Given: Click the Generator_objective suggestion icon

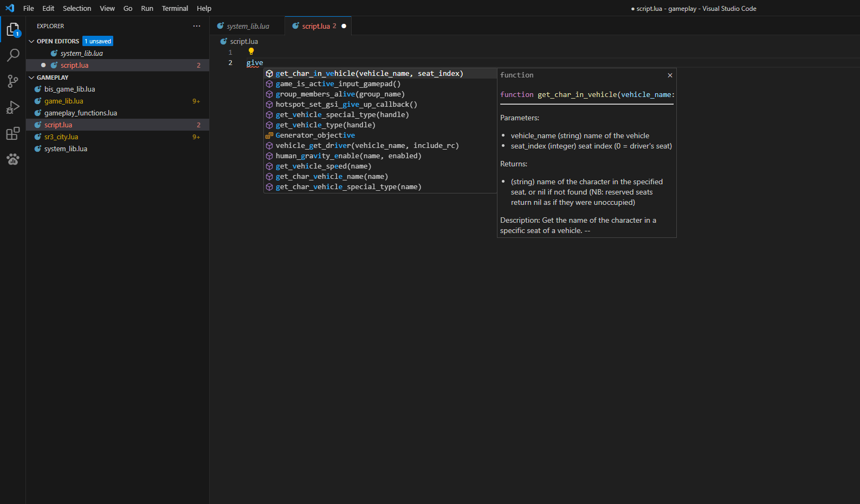Looking at the screenshot, I should (269, 135).
